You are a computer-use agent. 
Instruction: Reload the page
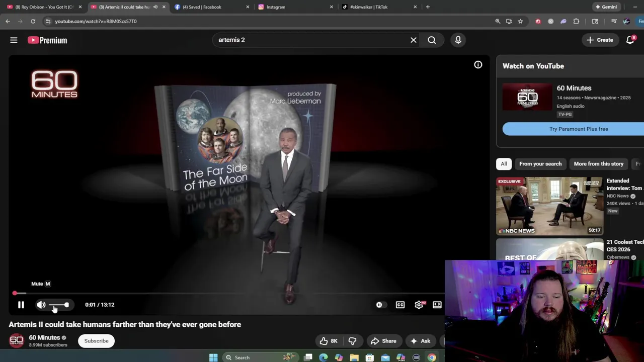[33, 21]
